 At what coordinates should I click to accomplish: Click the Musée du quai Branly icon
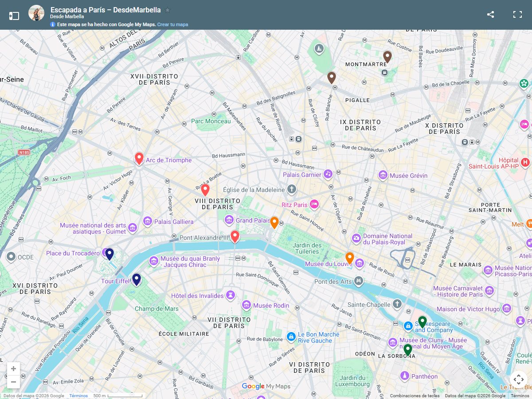tap(153, 261)
